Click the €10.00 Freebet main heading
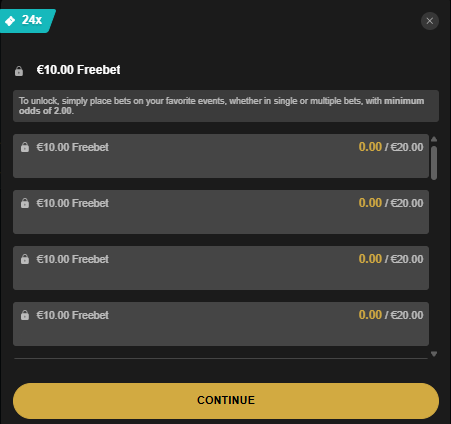This screenshot has width=451, height=424. [x=78, y=70]
